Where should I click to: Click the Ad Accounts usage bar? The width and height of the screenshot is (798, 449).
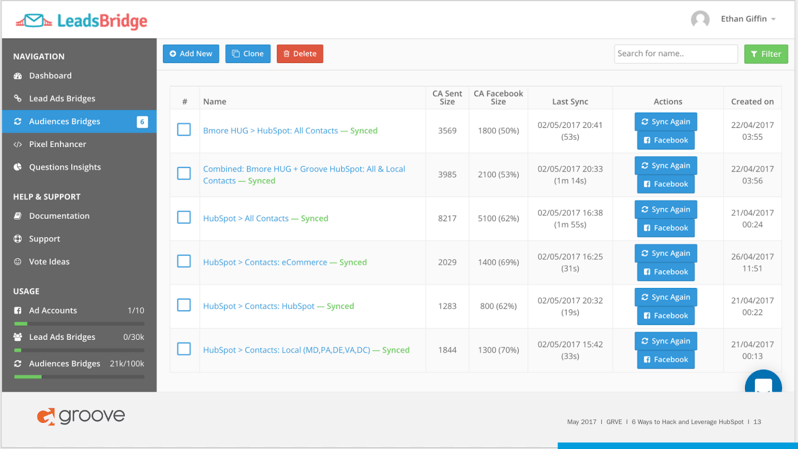(79, 324)
